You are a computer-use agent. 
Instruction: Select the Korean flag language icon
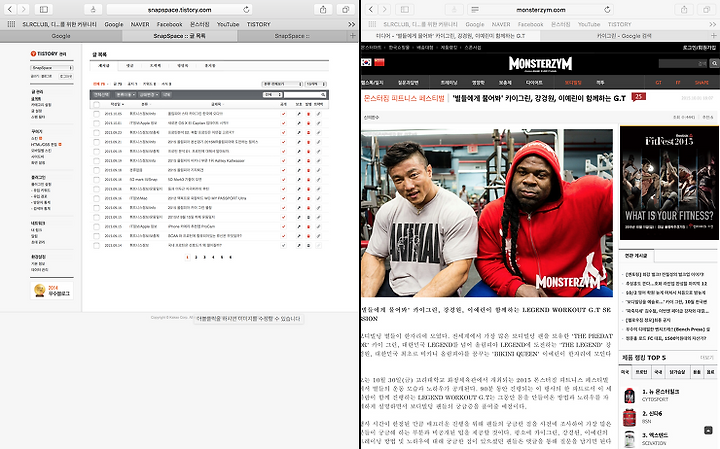[366, 62]
